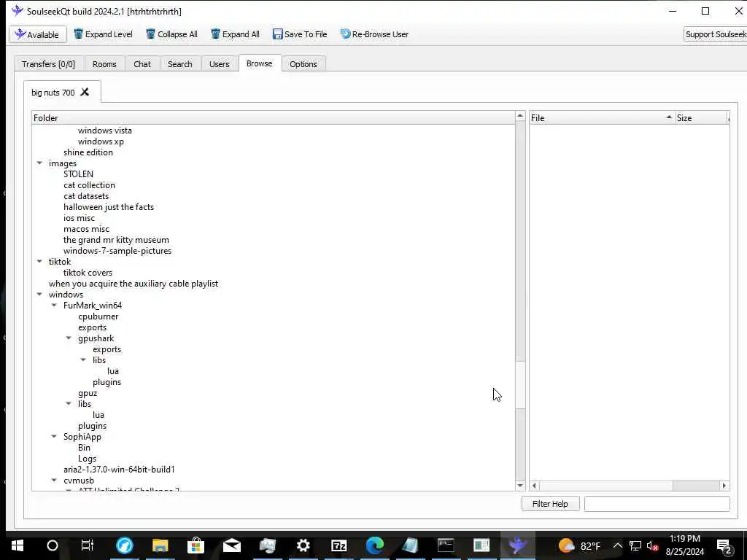Select the cat datasets folder
The height and width of the screenshot is (560, 747).
point(86,196)
